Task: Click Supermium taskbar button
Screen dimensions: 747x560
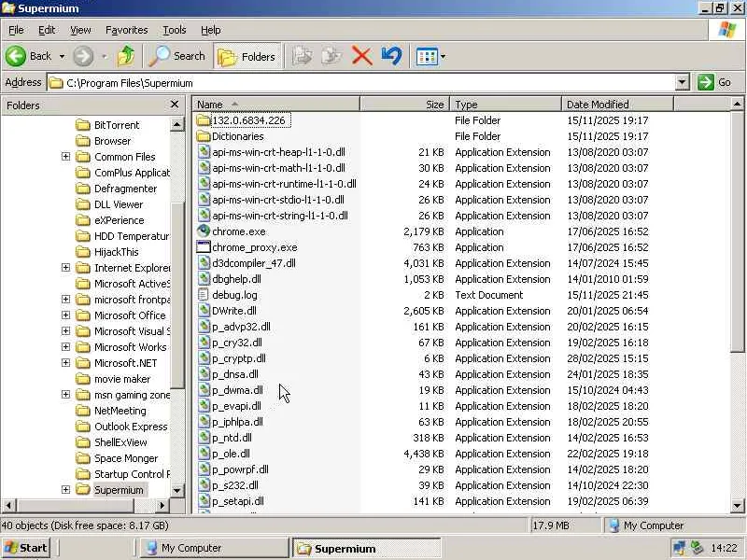Action: point(366,548)
